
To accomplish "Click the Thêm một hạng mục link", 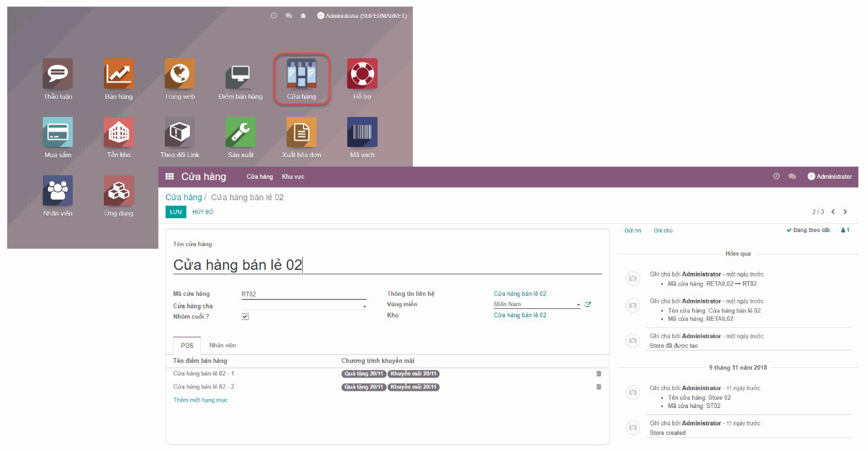I will [200, 400].
